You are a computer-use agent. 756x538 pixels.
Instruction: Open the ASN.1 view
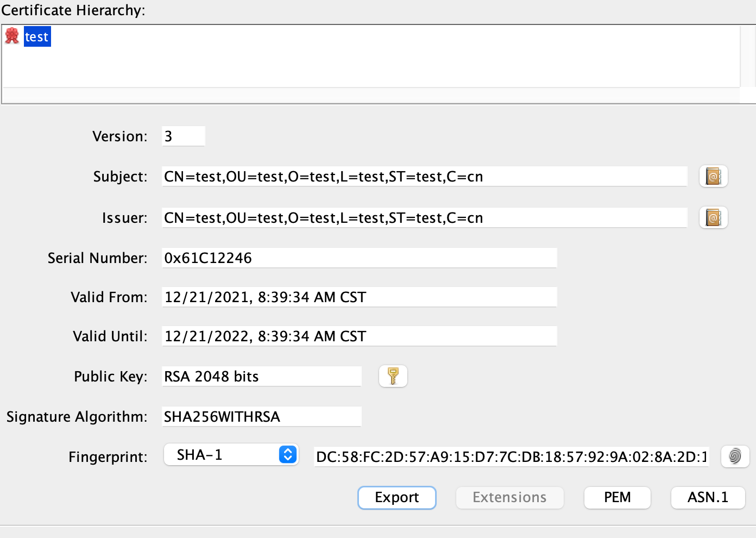pos(708,497)
